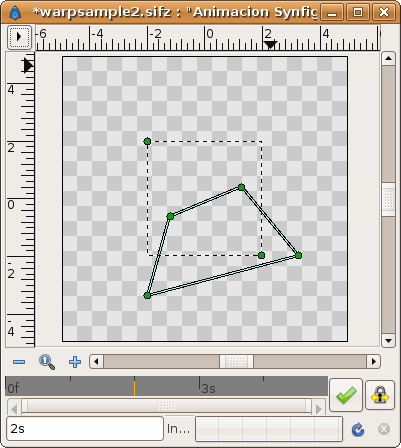Click the 3s mark on the timeline
This screenshot has width=401, height=448.
(x=209, y=388)
